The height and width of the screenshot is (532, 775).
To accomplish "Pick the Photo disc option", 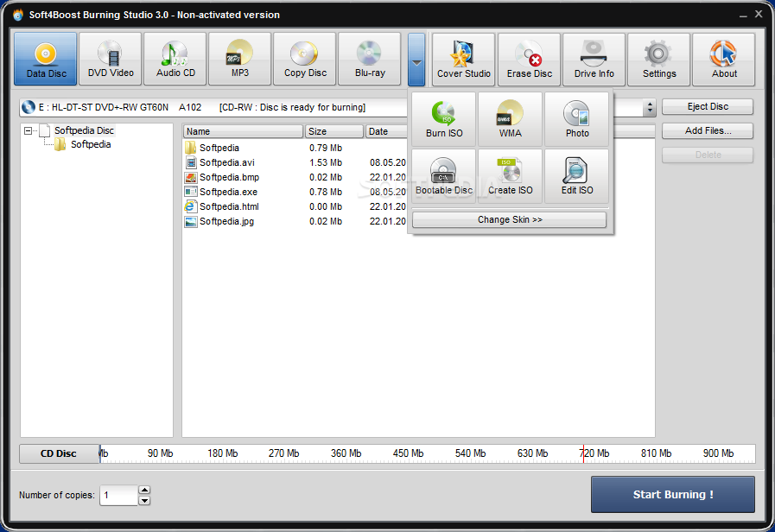I will tap(577, 119).
